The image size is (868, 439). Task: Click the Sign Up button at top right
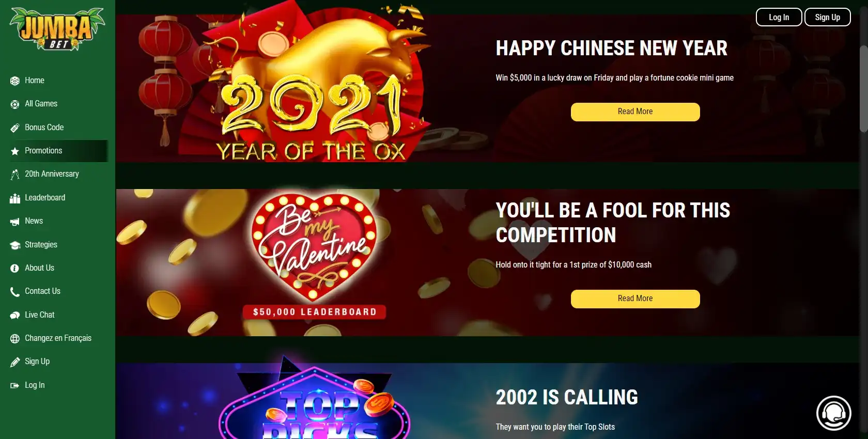coord(827,17)
